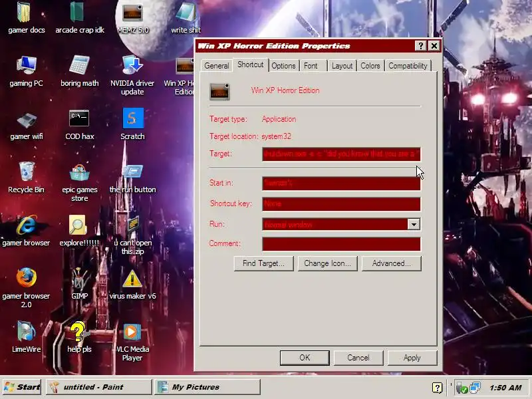The width and height of the screenshot is (532, 399).
Task: Click into the Target text field
Action: (x=341, y=154)
